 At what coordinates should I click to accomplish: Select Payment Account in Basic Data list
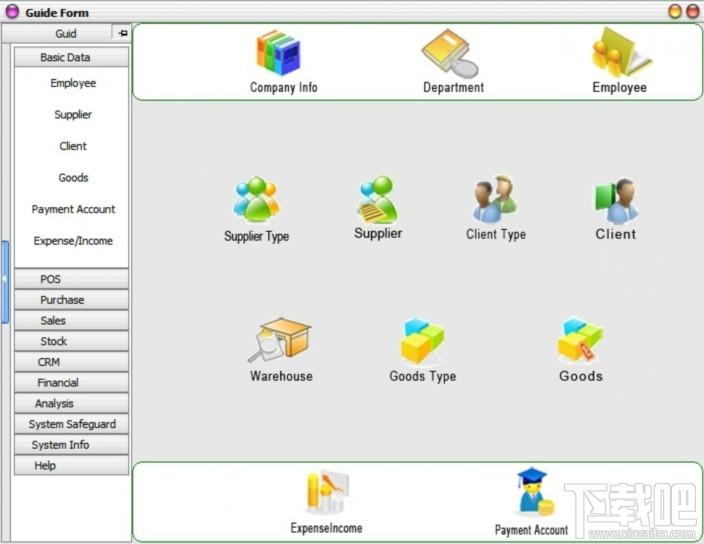(73, 209)
